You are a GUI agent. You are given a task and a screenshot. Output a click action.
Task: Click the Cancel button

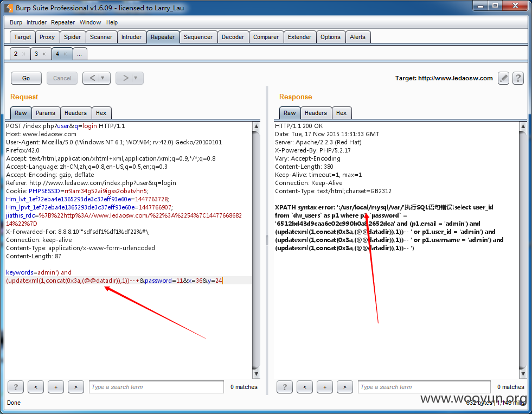click(62, 78)
